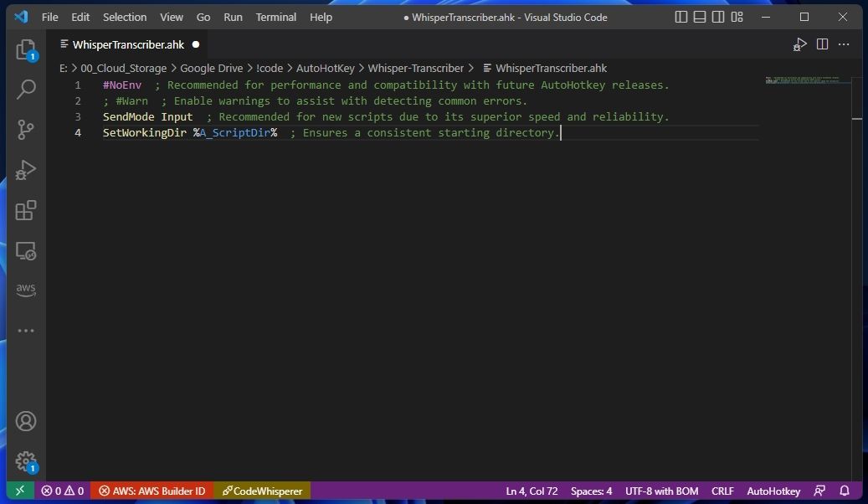Open the Terminal menu
This screenshot has width=868, height=504.
[275, 17]
